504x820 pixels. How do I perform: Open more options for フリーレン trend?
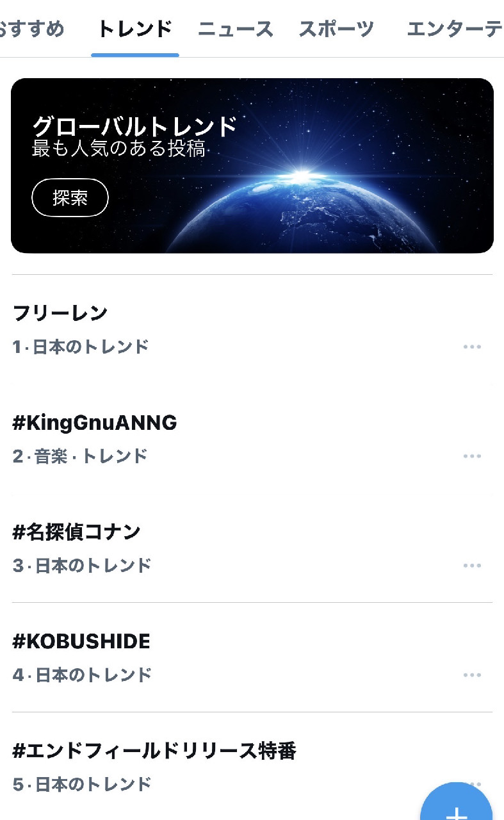point(472,347)
